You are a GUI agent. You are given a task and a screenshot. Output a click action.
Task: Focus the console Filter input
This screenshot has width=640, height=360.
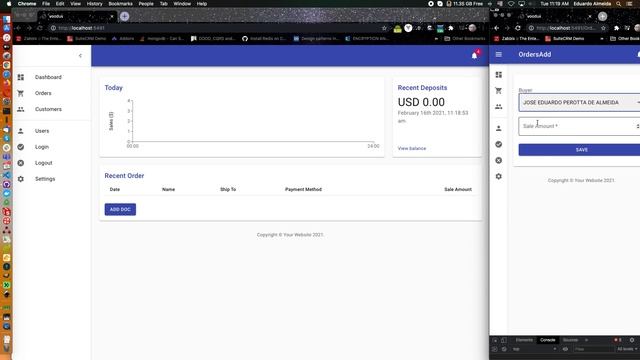[593, 349]
